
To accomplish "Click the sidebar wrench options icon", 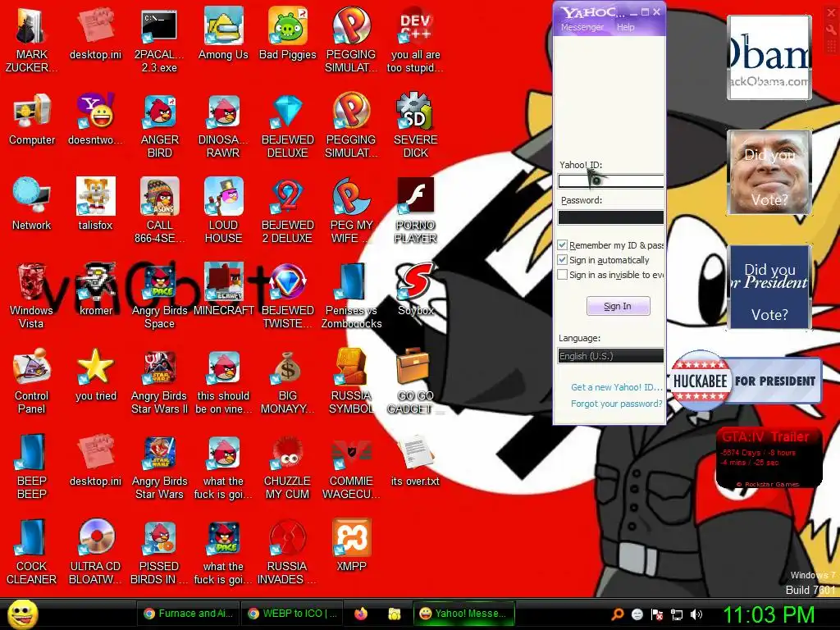I will pyautogui.click(x=831, y=30).
